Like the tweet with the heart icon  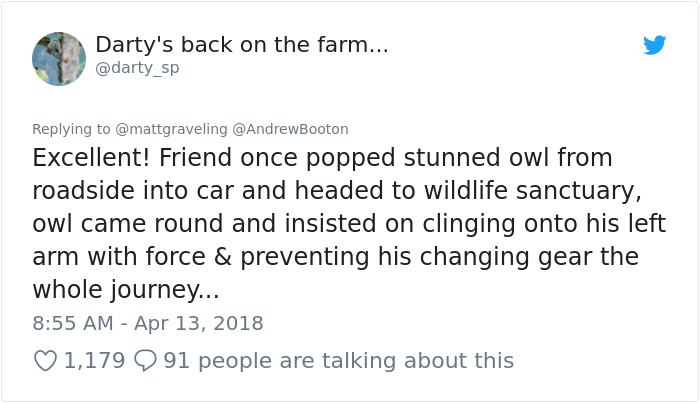(x=45, y=360)
